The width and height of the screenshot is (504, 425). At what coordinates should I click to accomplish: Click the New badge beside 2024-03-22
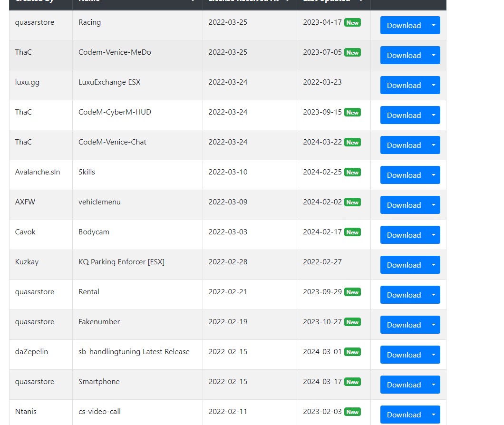pos(352,142)
